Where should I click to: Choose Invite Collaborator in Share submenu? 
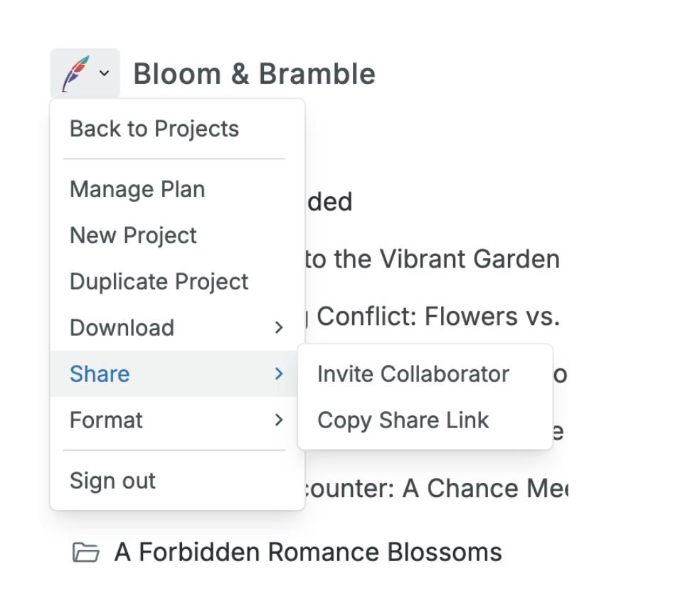[x=413, y=374]
